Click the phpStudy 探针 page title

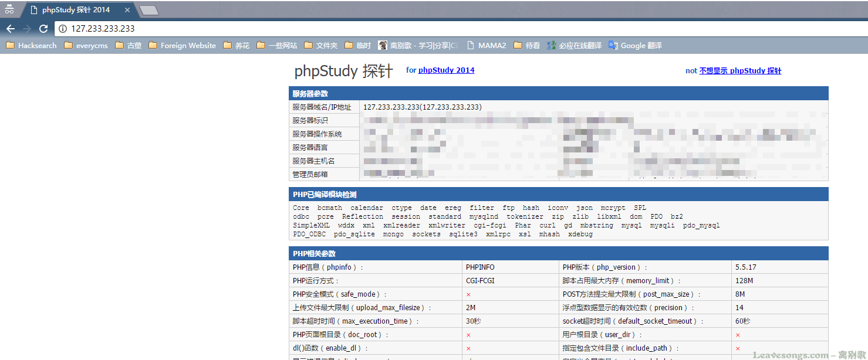pos(343,71)
